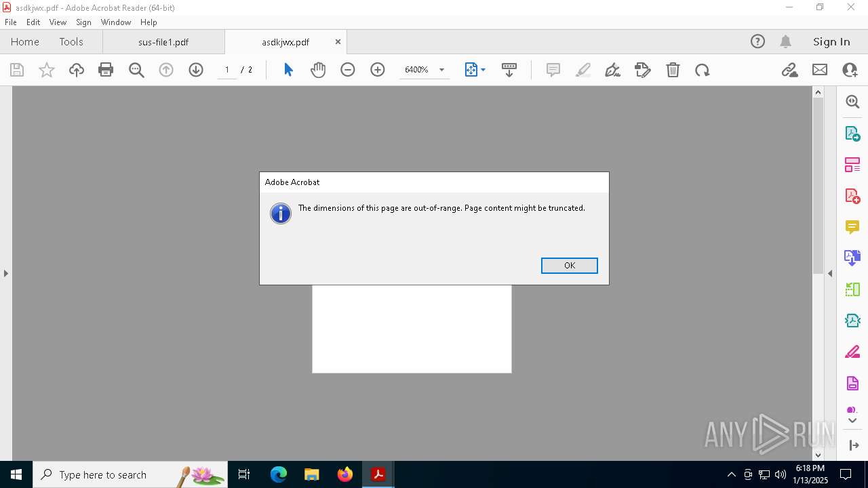Viewport: 868px width, 488px height.
Task: Collapse the right pane with the side arrow
Action: pyautogui.click(x=830, y=273)
